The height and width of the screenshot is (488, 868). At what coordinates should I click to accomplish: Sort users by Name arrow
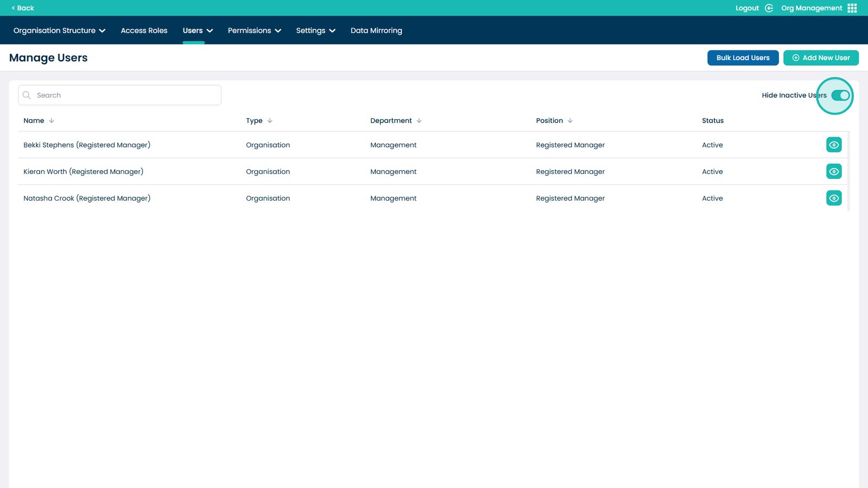click(52, 120)
